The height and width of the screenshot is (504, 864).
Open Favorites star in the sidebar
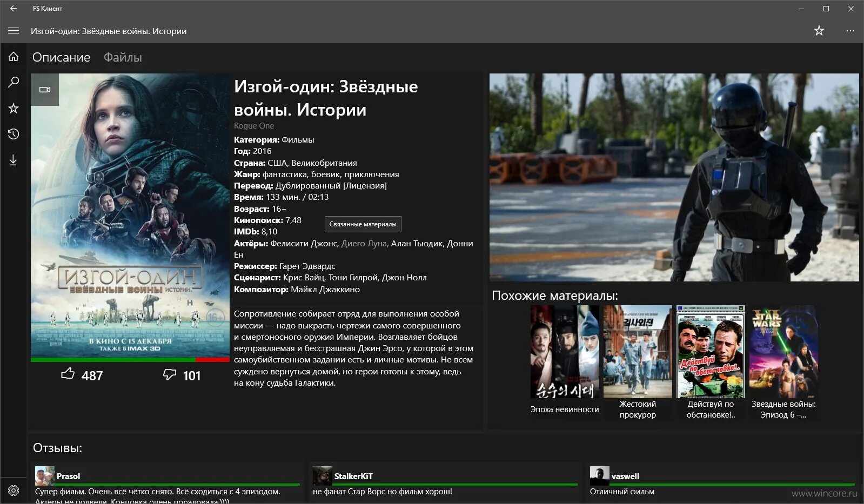pos(14,108)
